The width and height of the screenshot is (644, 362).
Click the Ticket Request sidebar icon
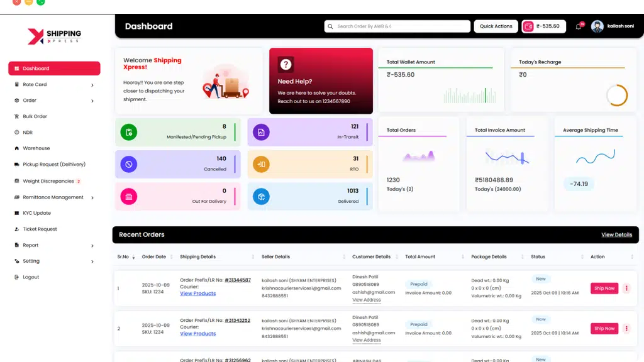tap(16, 229)
